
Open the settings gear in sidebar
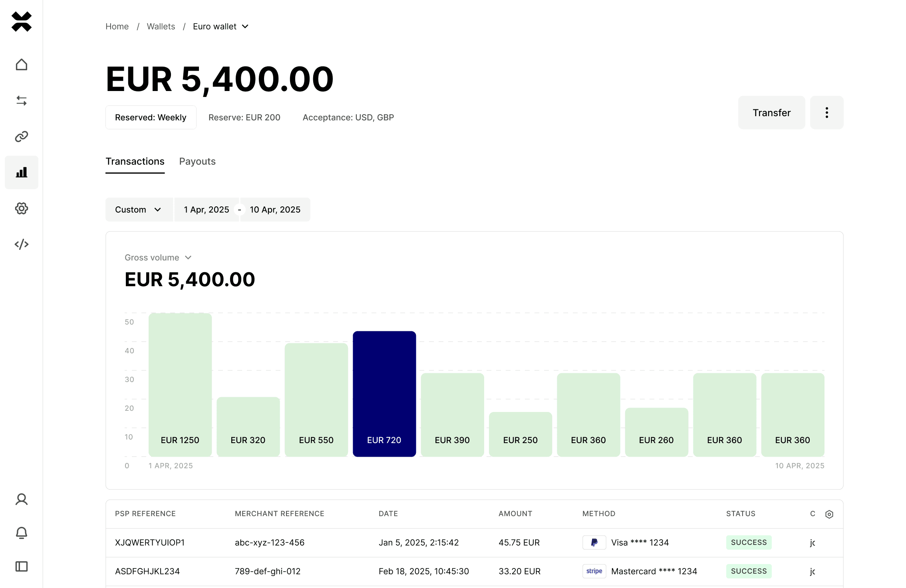point(22,208)
